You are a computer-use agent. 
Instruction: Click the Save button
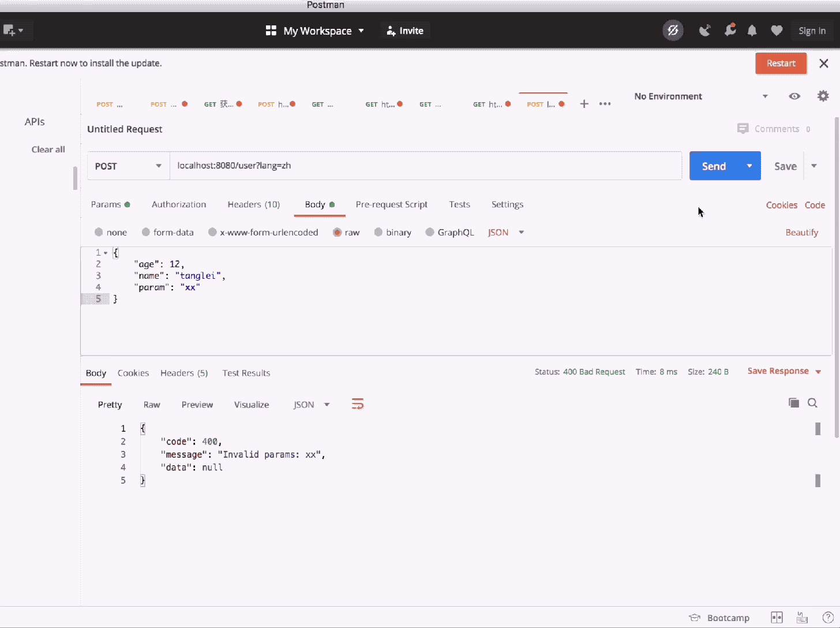785,166
